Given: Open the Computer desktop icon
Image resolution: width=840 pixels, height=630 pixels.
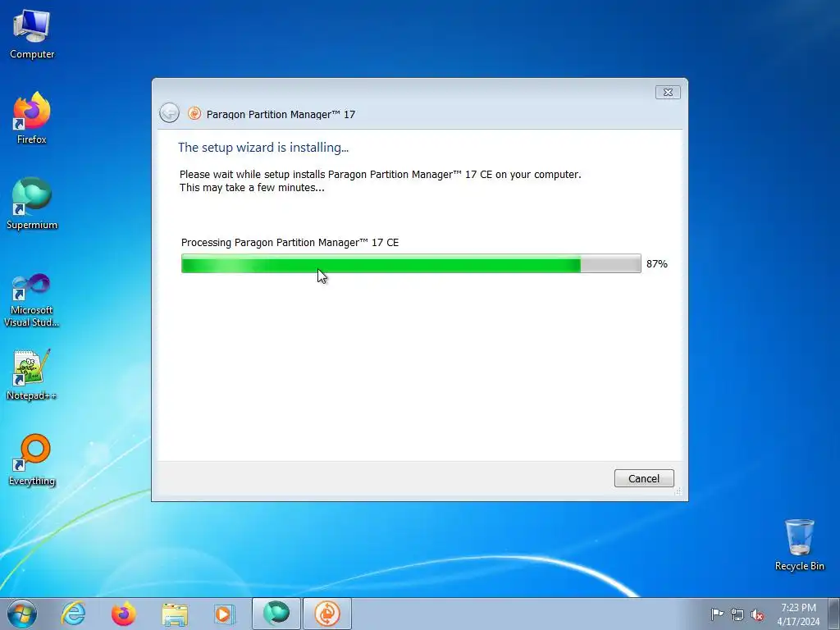Looking at the screenshot, I should 32,34.
